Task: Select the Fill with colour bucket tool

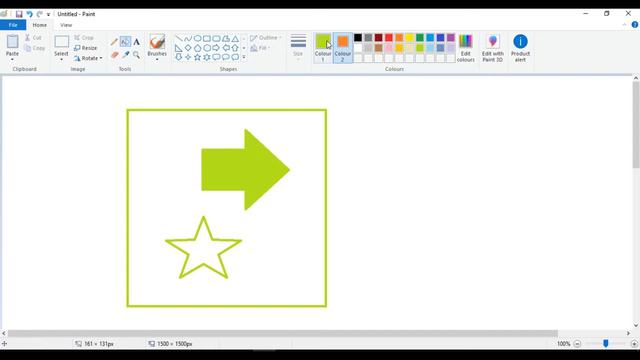Action: pos(125,42)
